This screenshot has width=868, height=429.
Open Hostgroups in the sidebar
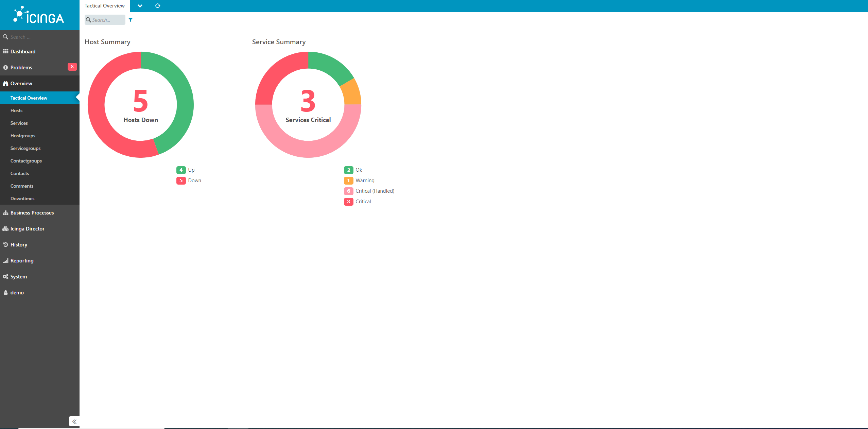pos(23,136)
